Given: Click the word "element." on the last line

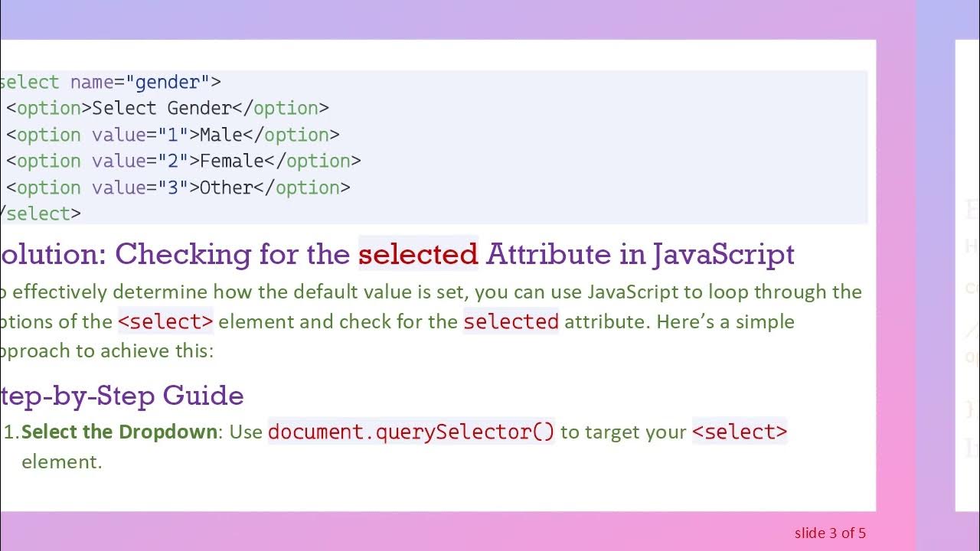Looking at the screenshot, I should (x=61, y=461).
